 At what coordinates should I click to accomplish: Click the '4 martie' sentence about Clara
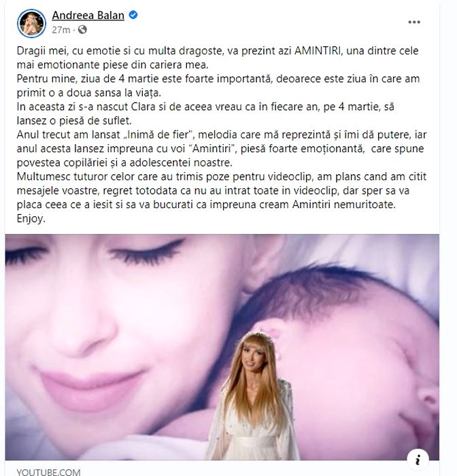tap(205, 114)
